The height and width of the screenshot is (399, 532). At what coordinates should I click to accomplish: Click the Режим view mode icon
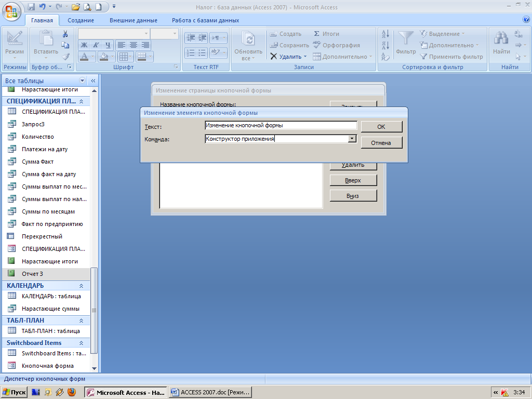pyautogui.click(x=14, y=38)
